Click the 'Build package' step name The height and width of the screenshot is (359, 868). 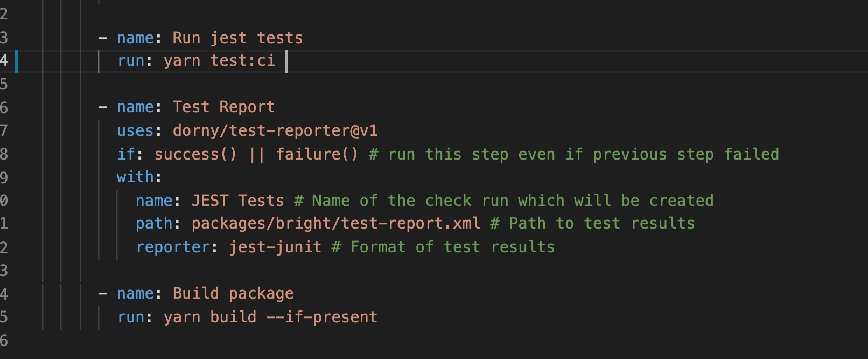(x=233, y=293)
